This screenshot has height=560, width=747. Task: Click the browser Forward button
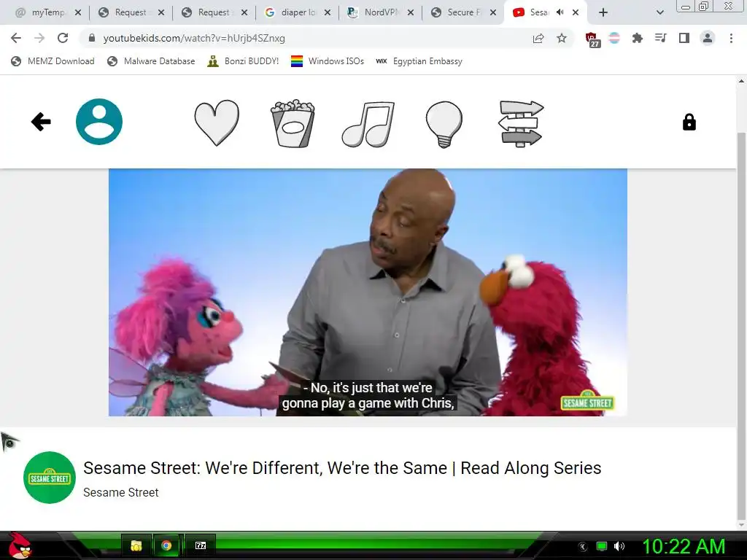[39, 38]
